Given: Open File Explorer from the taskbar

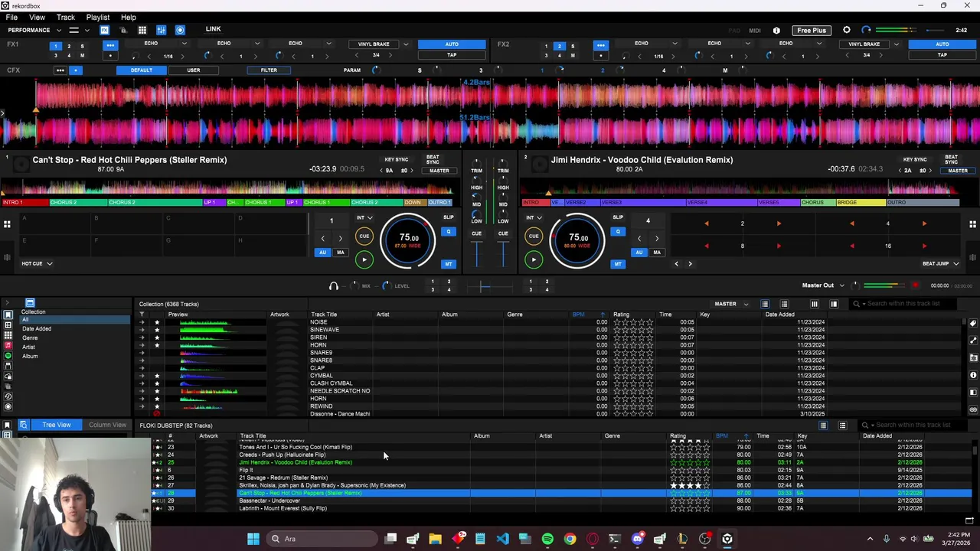Looking at the screenshot, I should [x=435, y=539].
